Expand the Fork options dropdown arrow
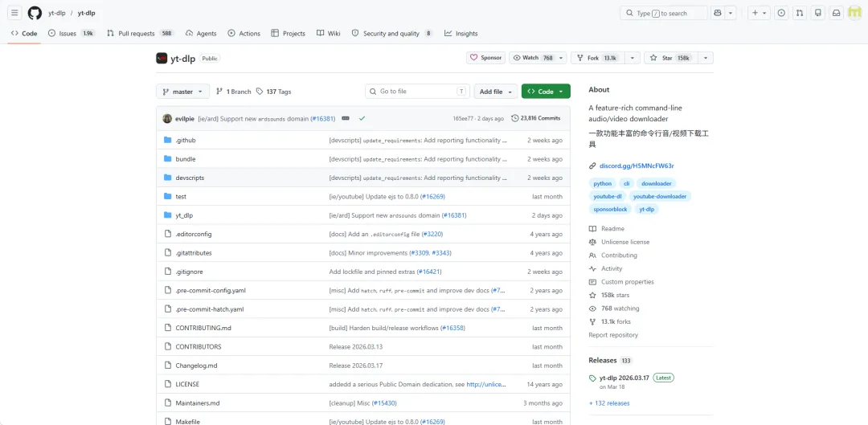Viewport: 868px width, 425px height. (633, 58)
